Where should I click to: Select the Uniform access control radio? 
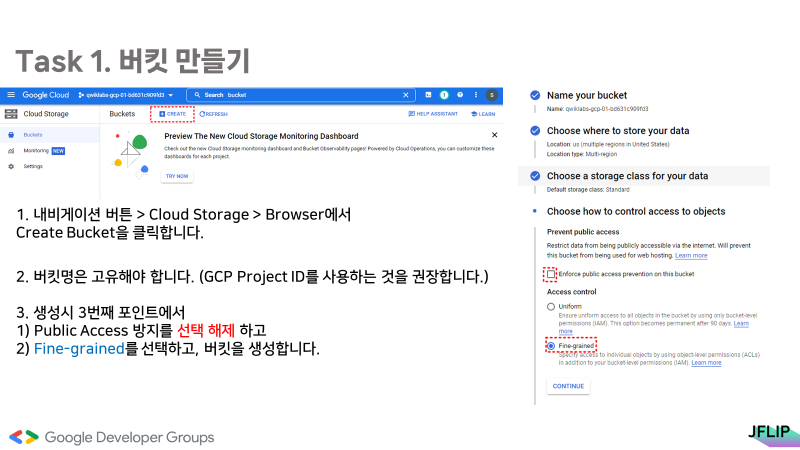[551, 307]
